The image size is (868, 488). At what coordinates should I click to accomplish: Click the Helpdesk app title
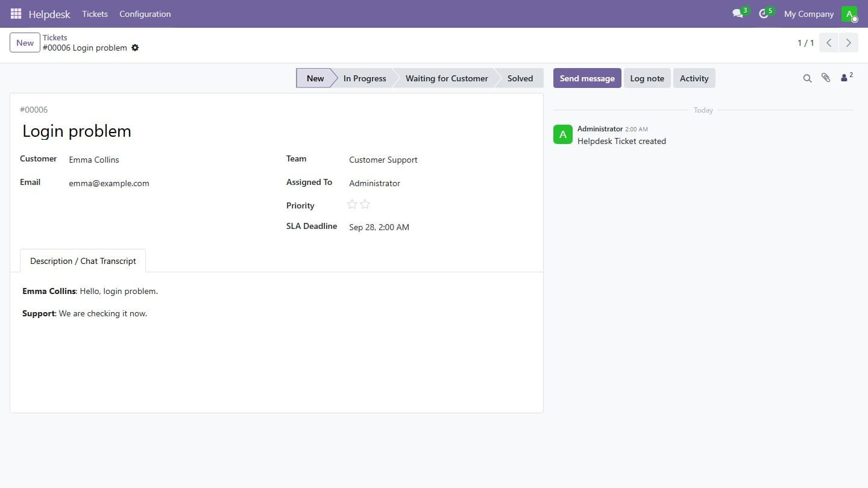pos(49,14)
